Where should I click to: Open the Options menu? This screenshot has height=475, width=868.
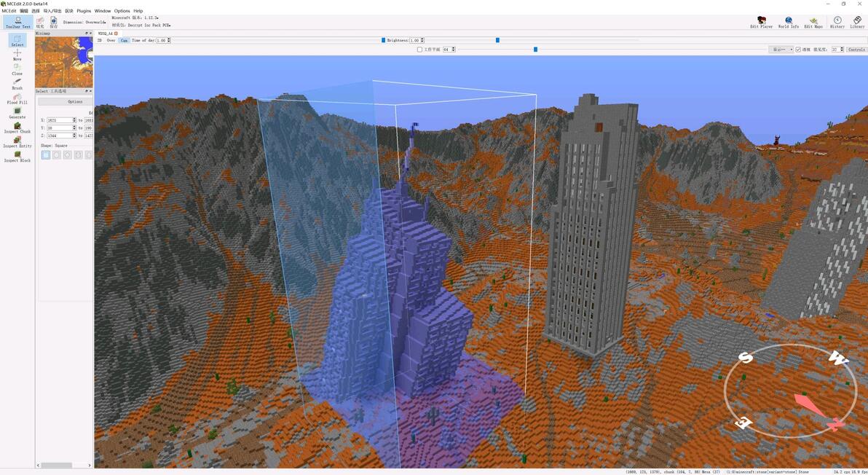(x=122, y=10)
